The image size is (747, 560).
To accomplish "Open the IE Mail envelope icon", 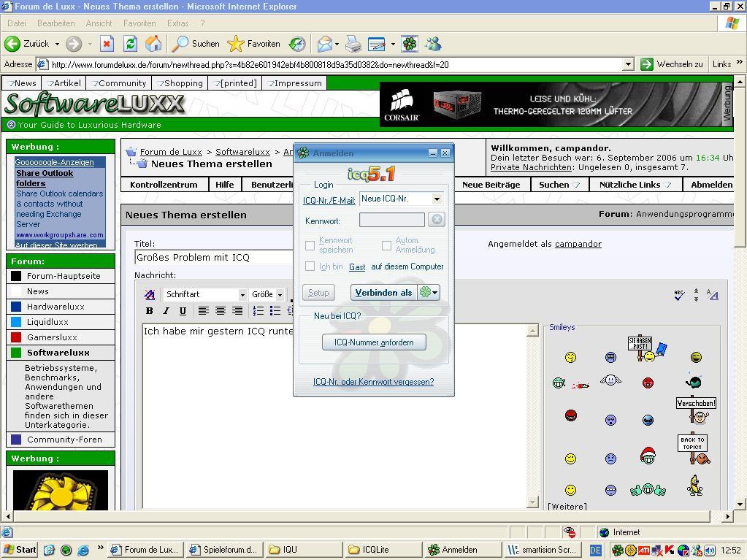I will [x=324, y=44].
